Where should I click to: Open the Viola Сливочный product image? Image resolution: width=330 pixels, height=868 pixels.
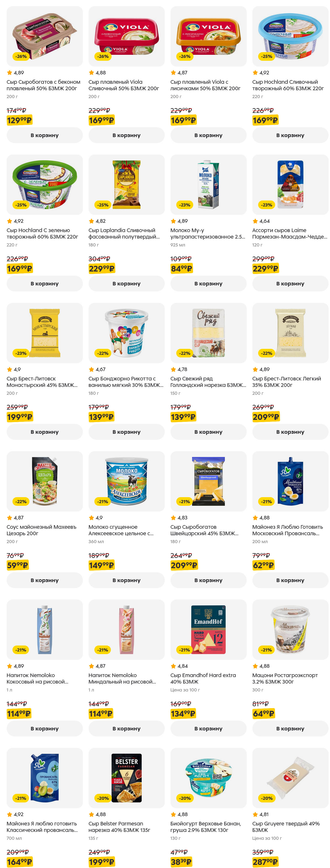[x=126, y=36]
